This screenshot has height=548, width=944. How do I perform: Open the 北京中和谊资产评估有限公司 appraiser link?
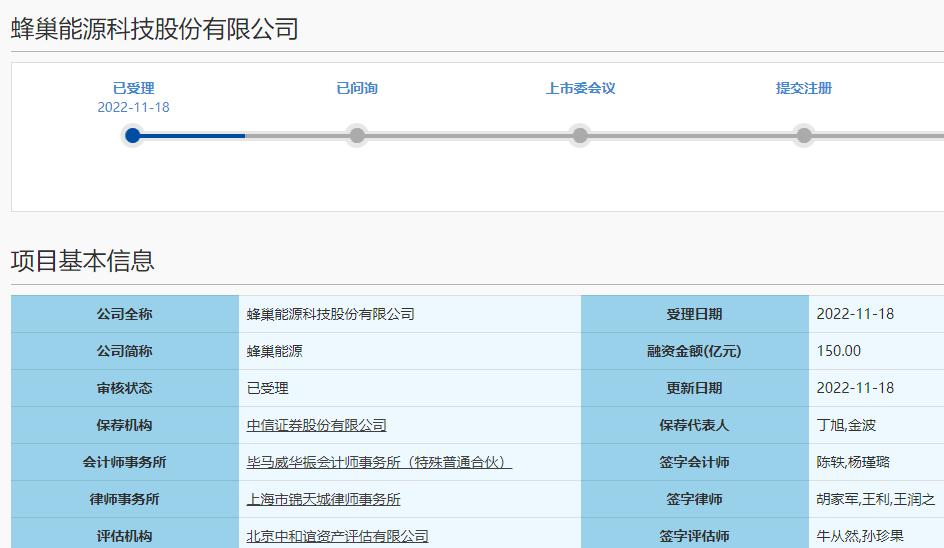tap(337, 536)
